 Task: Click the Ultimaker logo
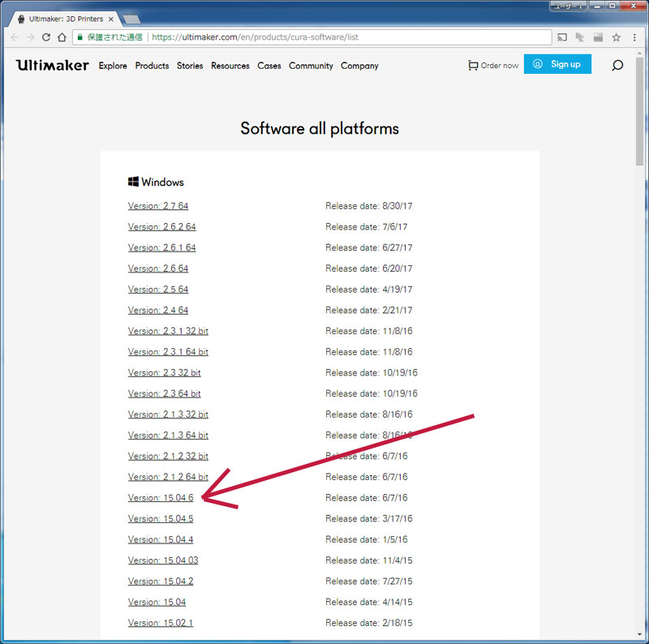53,65
